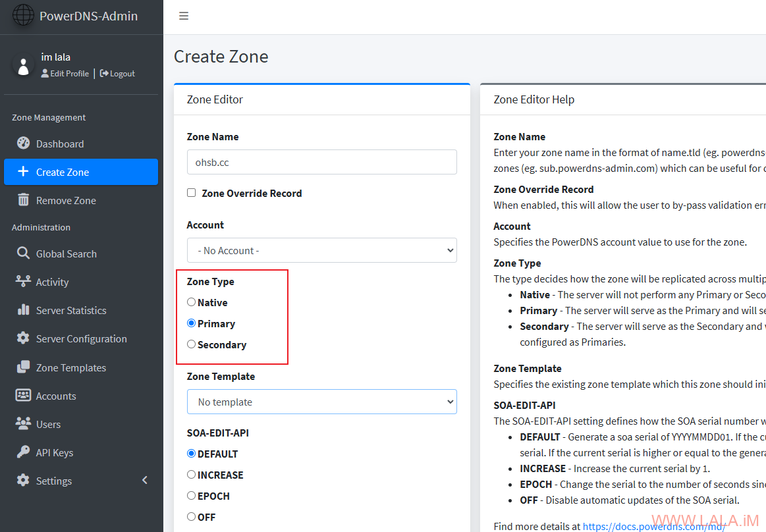The image size is (766, 532).
Task: Click the Zone Name text field
Action: (x=321, y=162)
